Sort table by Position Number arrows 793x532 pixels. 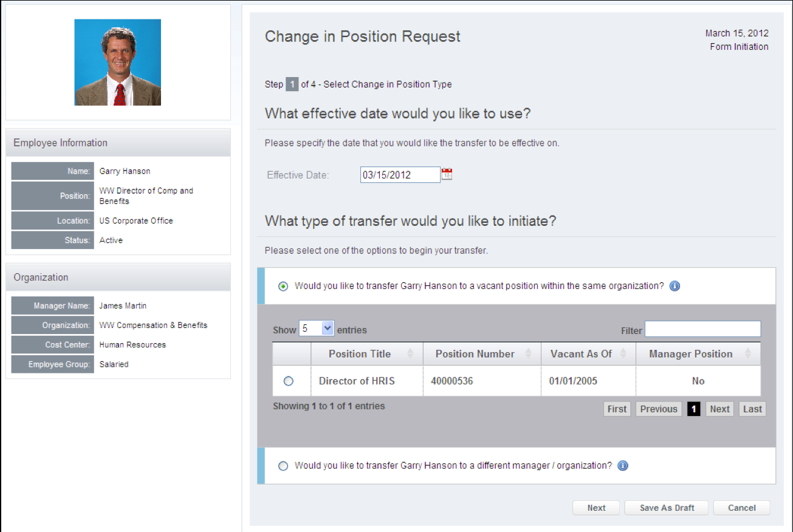(528, 354)
